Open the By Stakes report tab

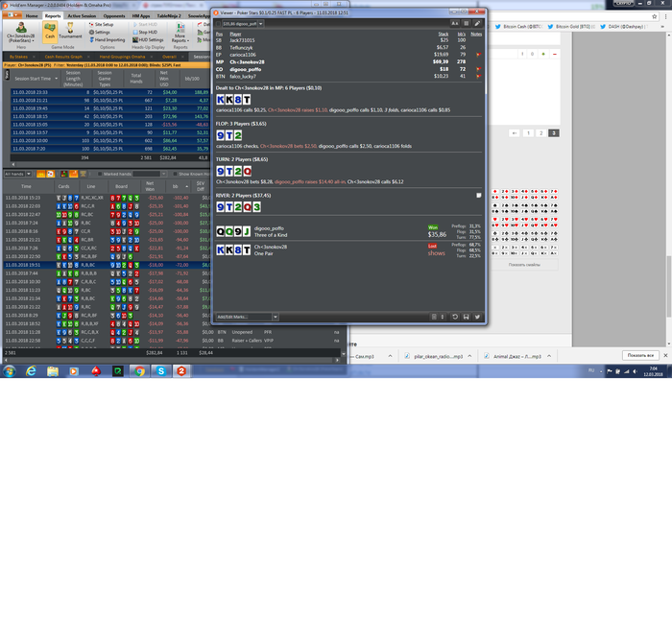18,57
